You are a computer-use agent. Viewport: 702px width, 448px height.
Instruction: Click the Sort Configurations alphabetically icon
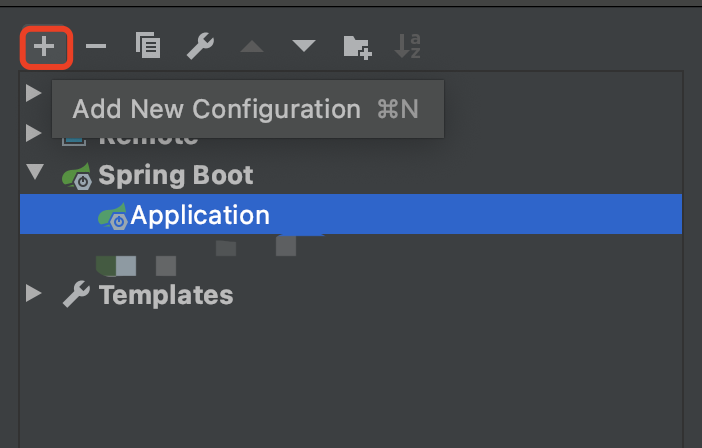coord(407,46)
